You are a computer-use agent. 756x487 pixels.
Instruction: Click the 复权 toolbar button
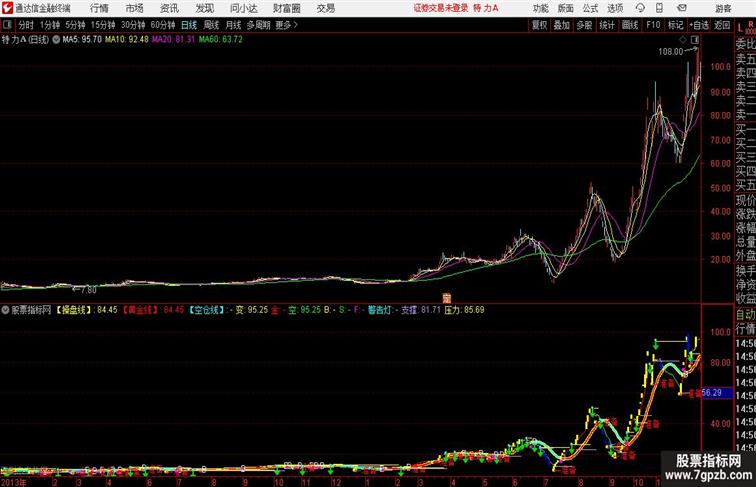pos(540,25)
